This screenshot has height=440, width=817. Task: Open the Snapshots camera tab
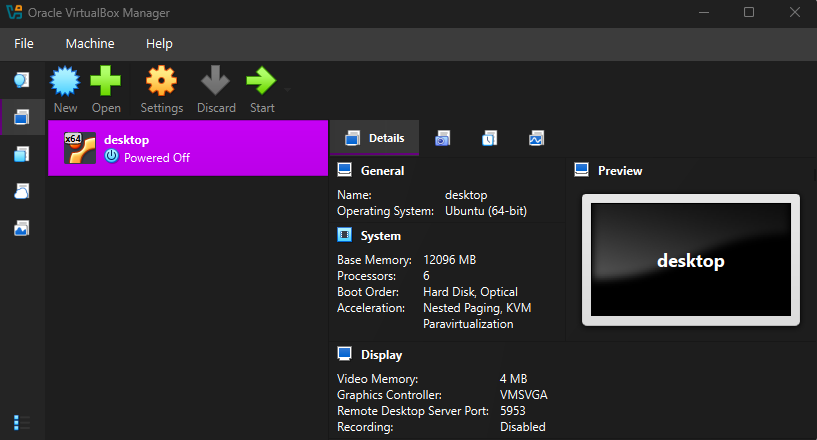tap(442, 138)
